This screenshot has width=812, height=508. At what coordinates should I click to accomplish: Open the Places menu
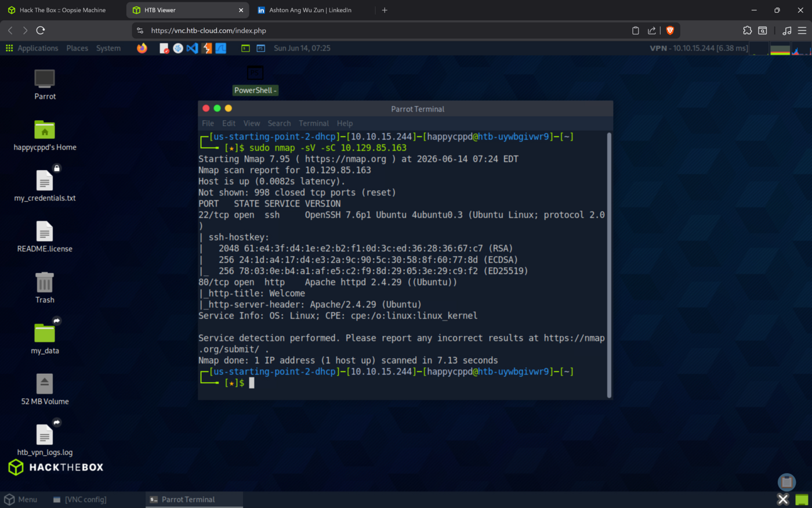click(x=77, y=48)
